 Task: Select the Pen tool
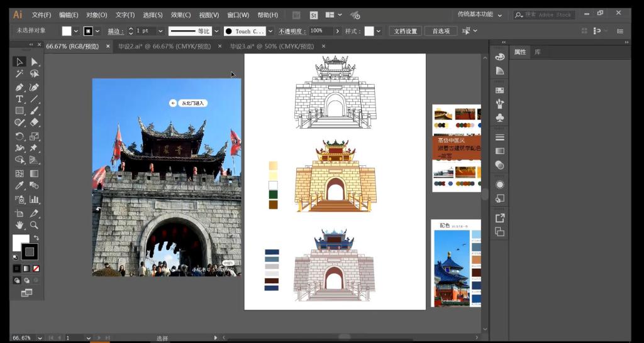19,87
